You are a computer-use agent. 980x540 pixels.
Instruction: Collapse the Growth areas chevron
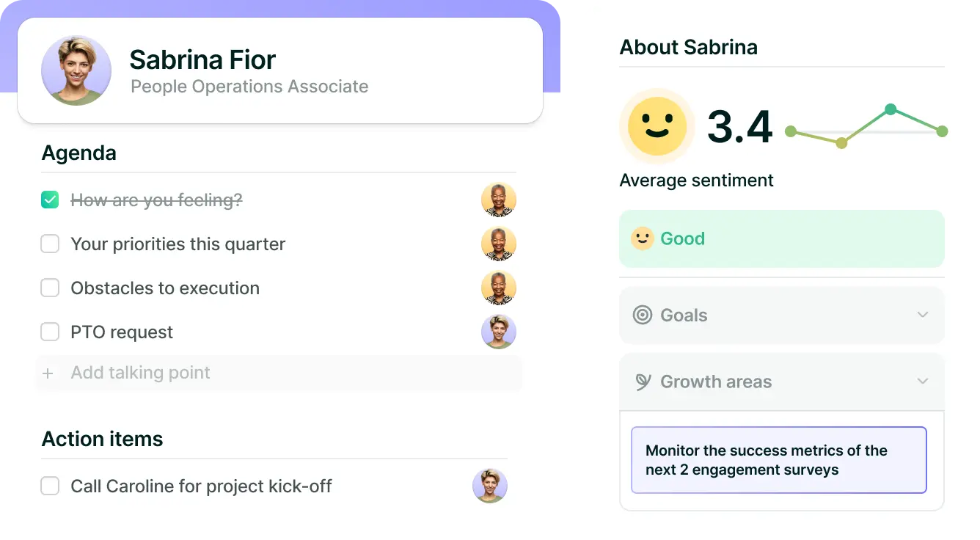922,381
